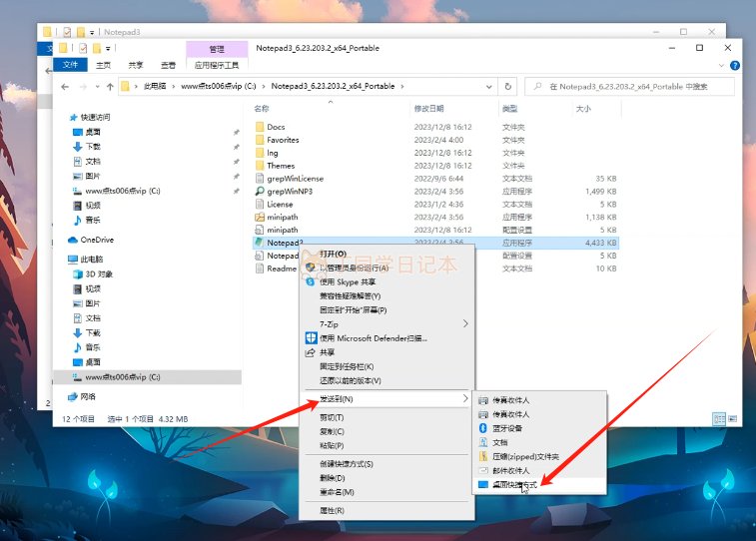The width and height of the screenshot is (756, 541).
Task: Expand the 7-Zip submenu arrow
Action: point(465,323)
